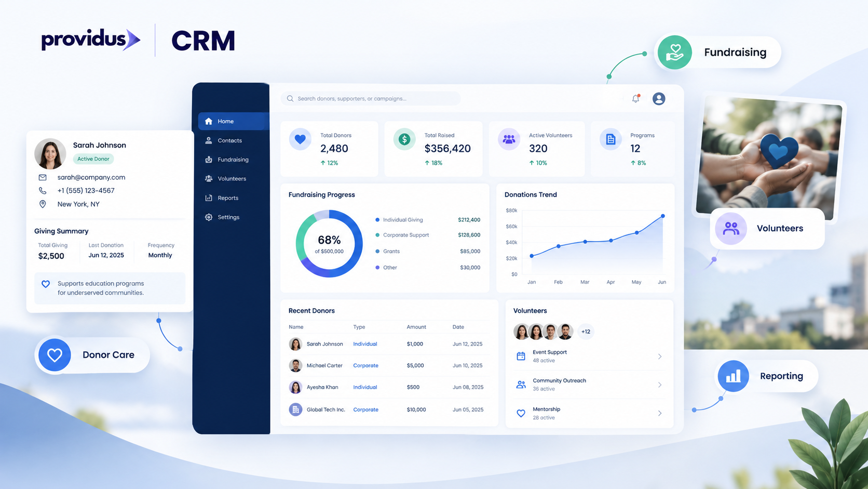
Task: Click the Community Outreach people icon
Action: (x=521, y=385)
